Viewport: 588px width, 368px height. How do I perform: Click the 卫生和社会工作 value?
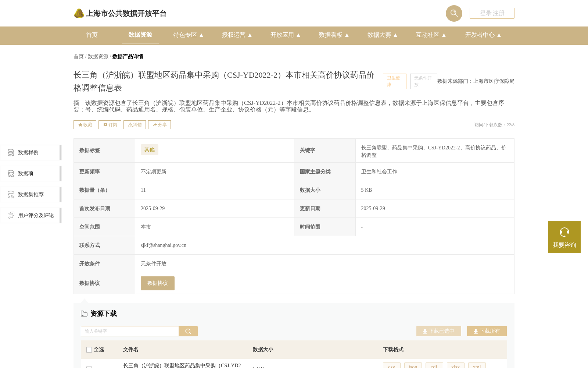tap(379, 172)
